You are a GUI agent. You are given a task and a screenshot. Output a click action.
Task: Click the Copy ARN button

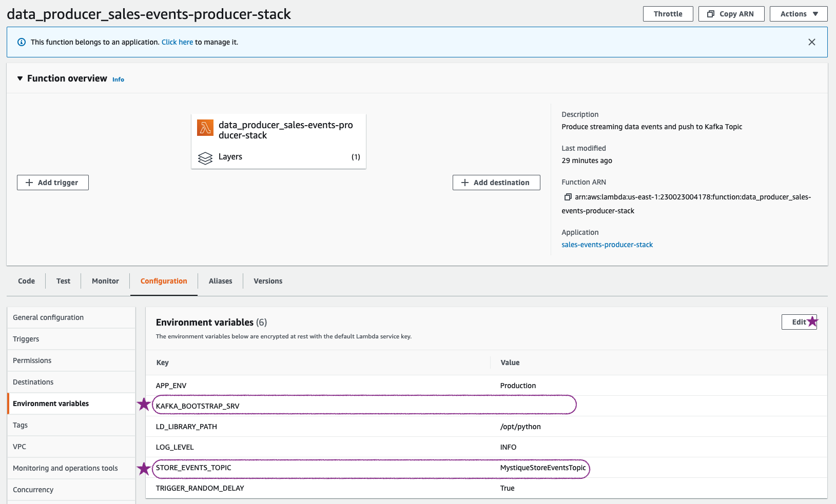click(x=731, y=14)
